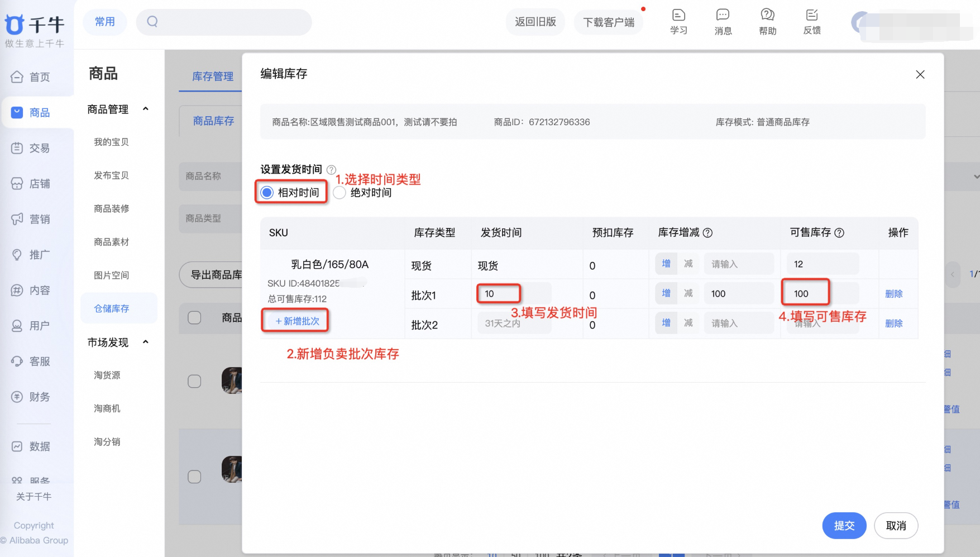Delete the 批次1 row
Screen dimensions: 980x557
click(x=894, y=294)
